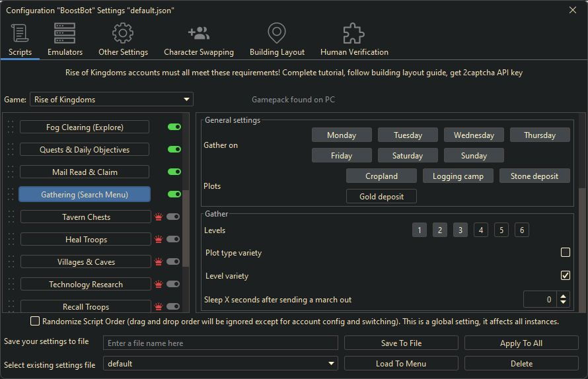This screenshot has height=379, width=588.
Task: Grab the drag handle for Heal Troops
Action: pyautogui.click(x=11, y=239)
